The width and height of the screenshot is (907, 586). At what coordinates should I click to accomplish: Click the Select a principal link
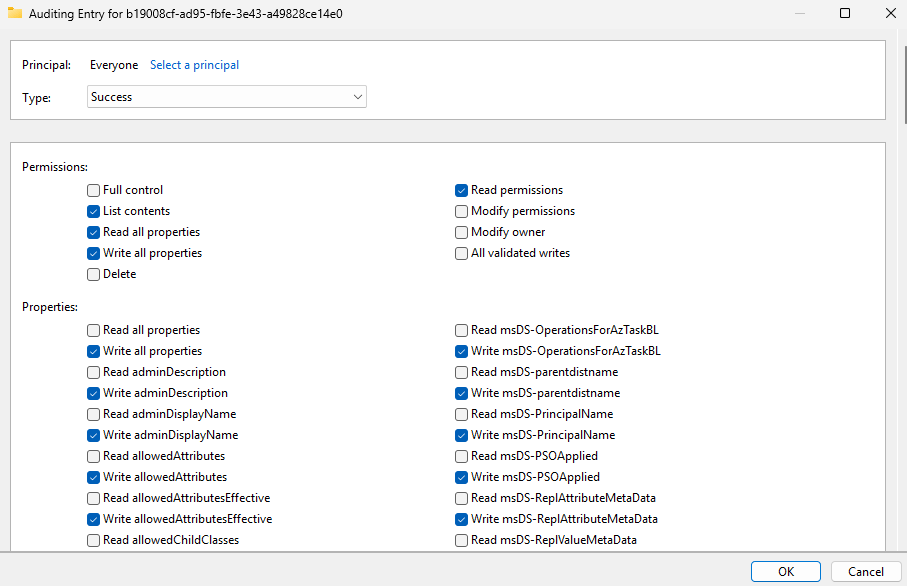point(194,65)
